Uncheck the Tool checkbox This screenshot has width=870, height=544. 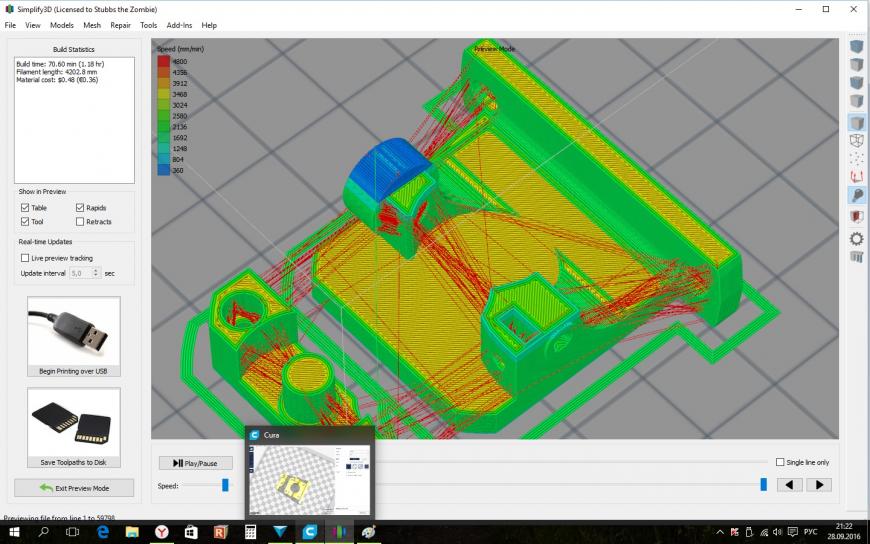click(25, 221)
